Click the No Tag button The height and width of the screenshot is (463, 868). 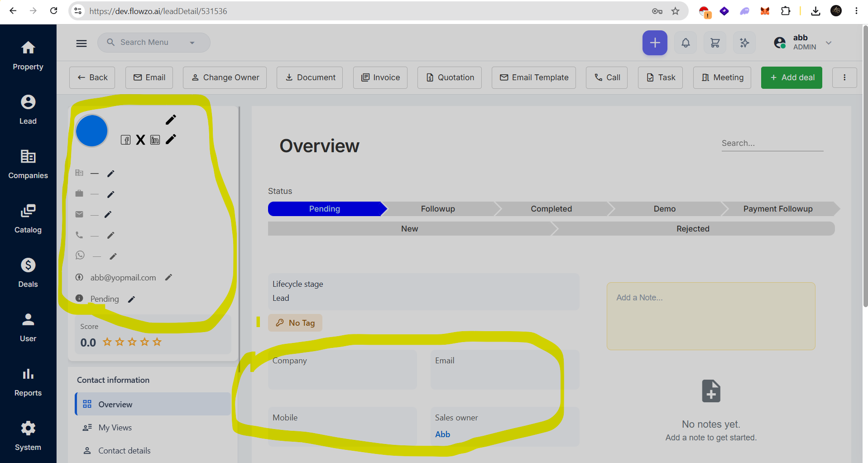click(295, 323)
